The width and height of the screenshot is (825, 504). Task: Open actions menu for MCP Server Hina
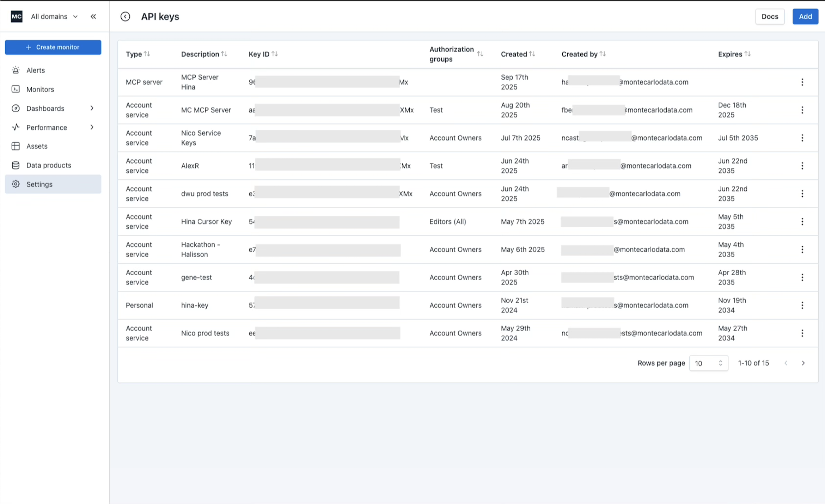pyautogui.click(x=802, y=82)
